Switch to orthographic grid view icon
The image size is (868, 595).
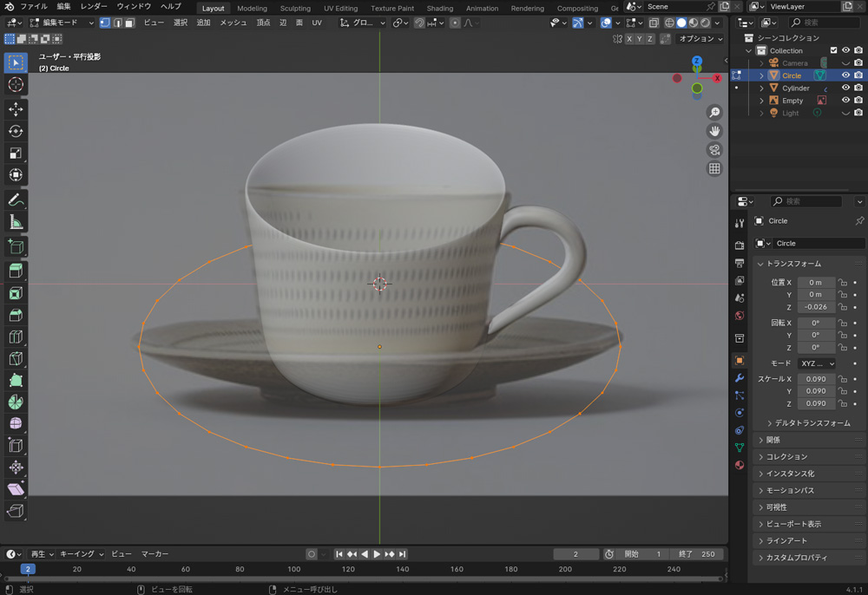[714, 169]
